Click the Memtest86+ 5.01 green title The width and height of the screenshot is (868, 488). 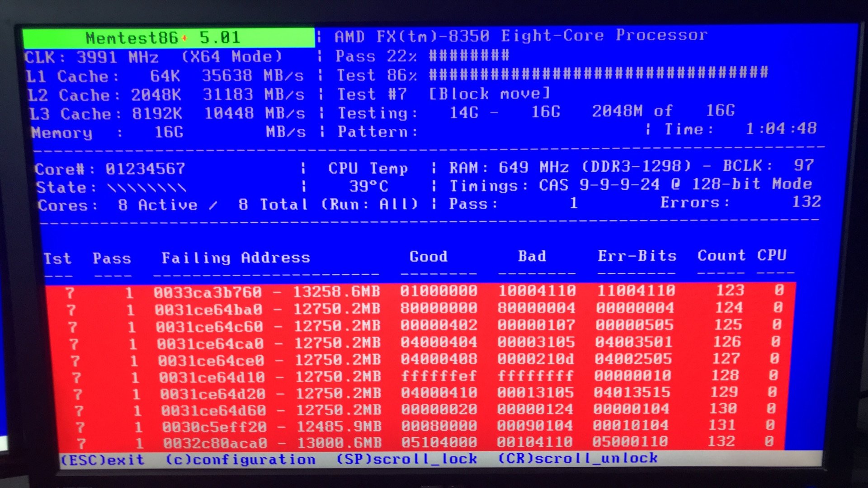tap(163, 38)
